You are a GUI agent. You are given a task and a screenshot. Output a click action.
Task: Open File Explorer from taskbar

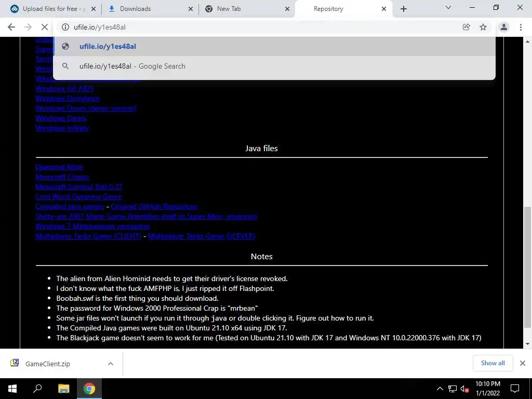(x=64, y=389)
